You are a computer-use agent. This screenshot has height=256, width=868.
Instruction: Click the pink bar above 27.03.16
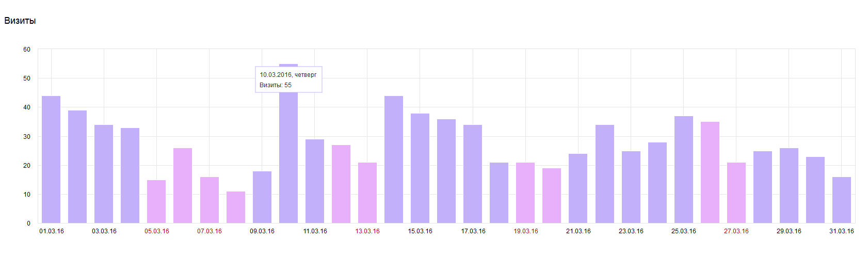736,193
